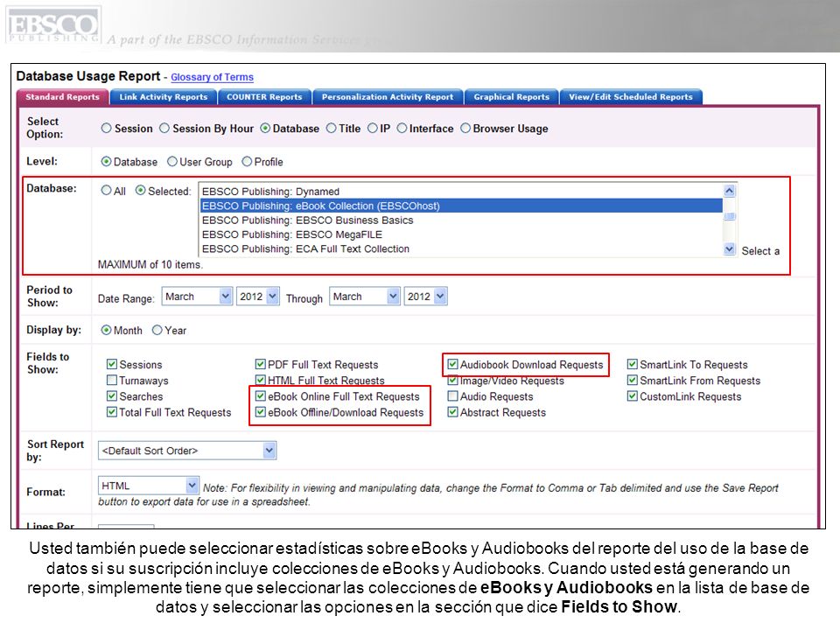840x630 pixels.
Task: Toggle HTML Full Text Requests checkbox
Action: pyautogui.click(x=261, y=381)
